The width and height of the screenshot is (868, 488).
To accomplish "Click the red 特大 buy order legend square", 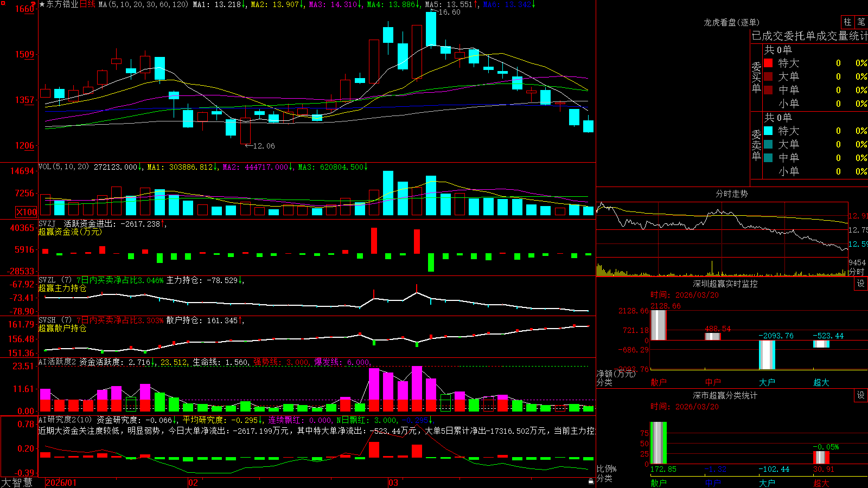I will [x=768, y=63].
